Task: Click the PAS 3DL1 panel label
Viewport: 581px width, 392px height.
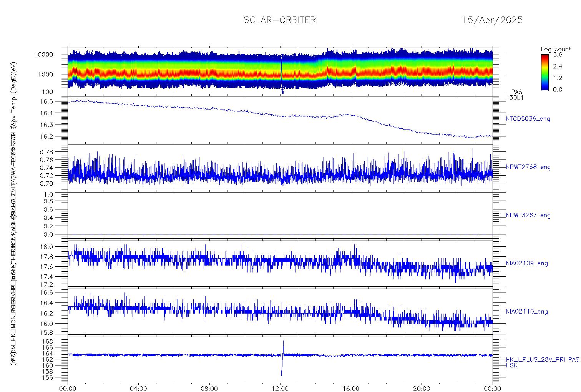Action: click(516, 95)
